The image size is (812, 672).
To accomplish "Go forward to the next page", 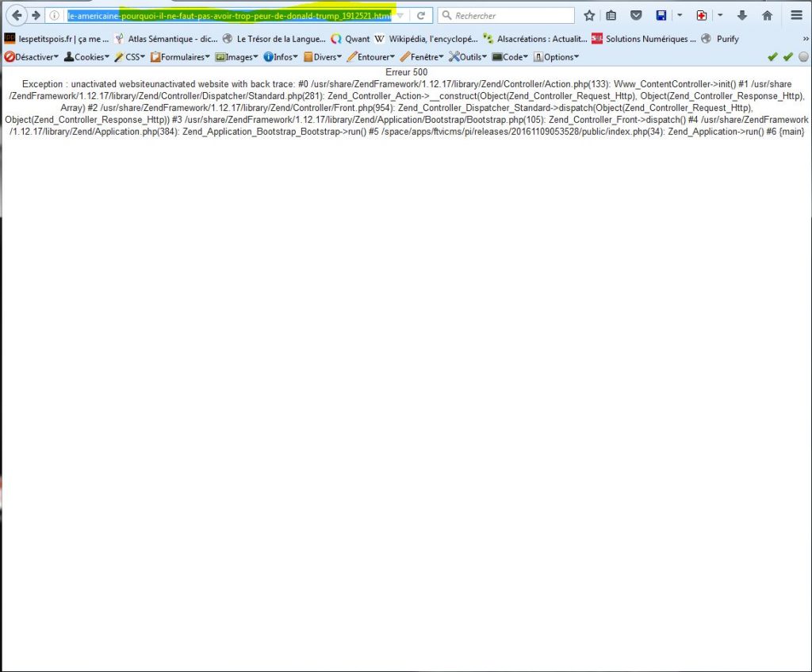I will (x=36, y=16).
